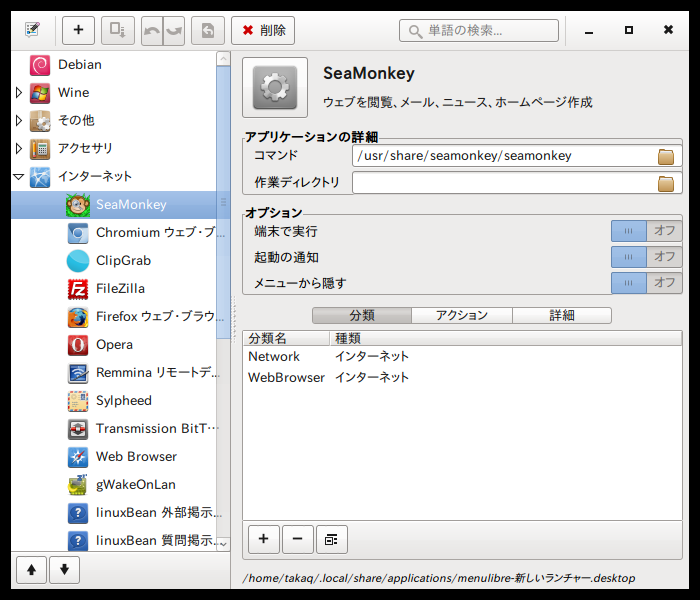Switch to the 分類 tab

362,315
